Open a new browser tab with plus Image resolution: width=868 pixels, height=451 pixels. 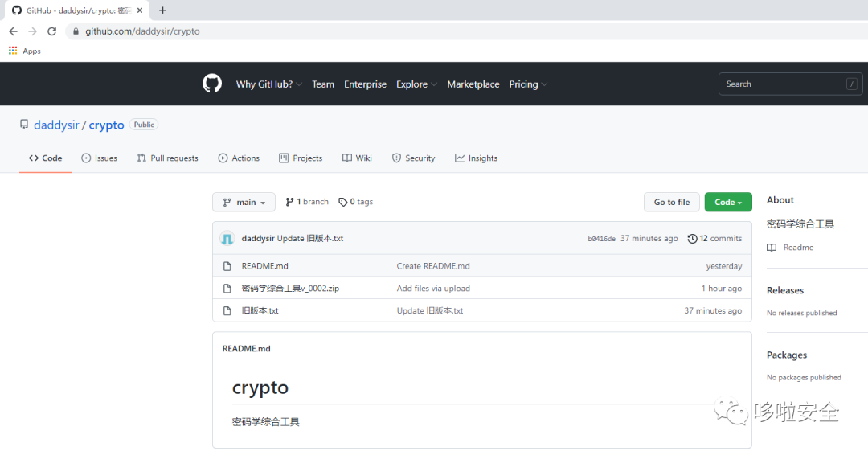coord(162,10)
